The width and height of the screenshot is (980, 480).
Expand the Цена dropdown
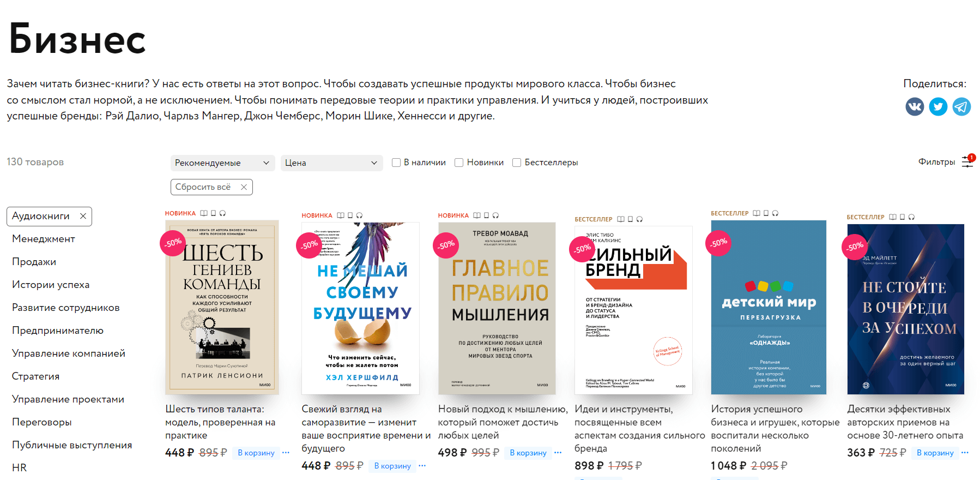tap(331, 163)
